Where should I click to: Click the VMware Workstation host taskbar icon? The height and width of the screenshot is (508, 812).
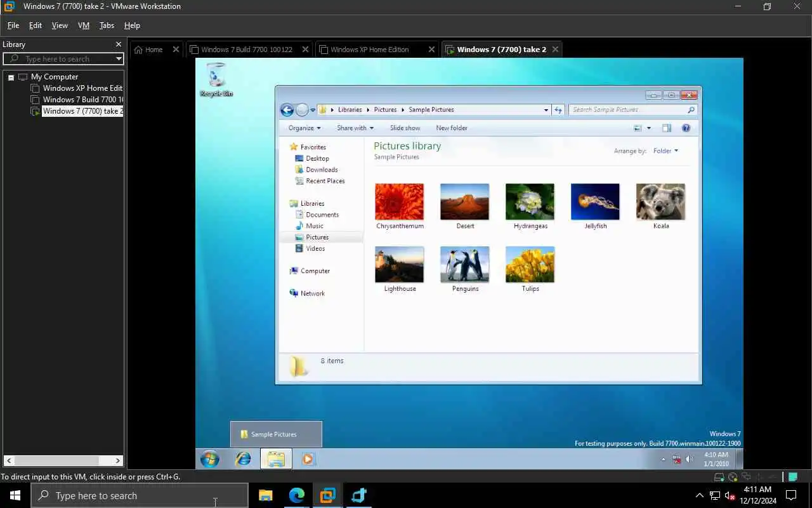point(328,495)
